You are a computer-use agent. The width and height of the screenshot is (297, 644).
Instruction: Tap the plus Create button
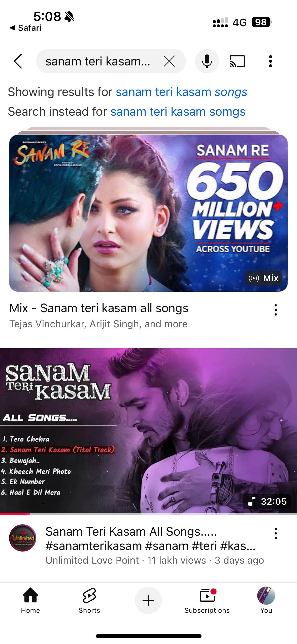[x=148, y=600]
